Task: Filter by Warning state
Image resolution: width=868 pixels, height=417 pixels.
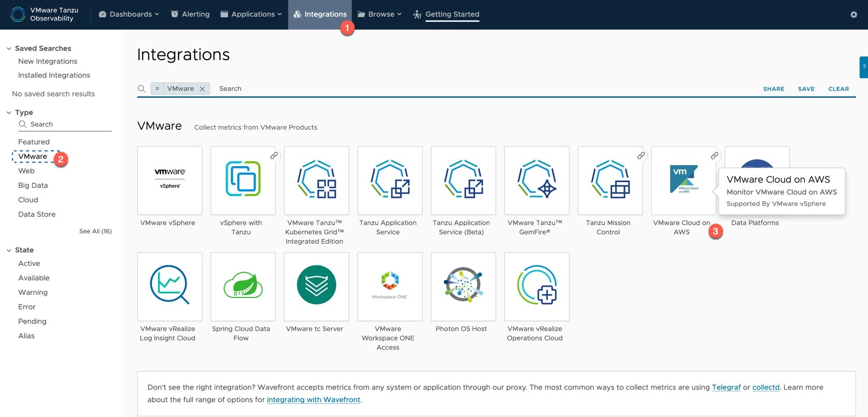Action: (33, 292)
